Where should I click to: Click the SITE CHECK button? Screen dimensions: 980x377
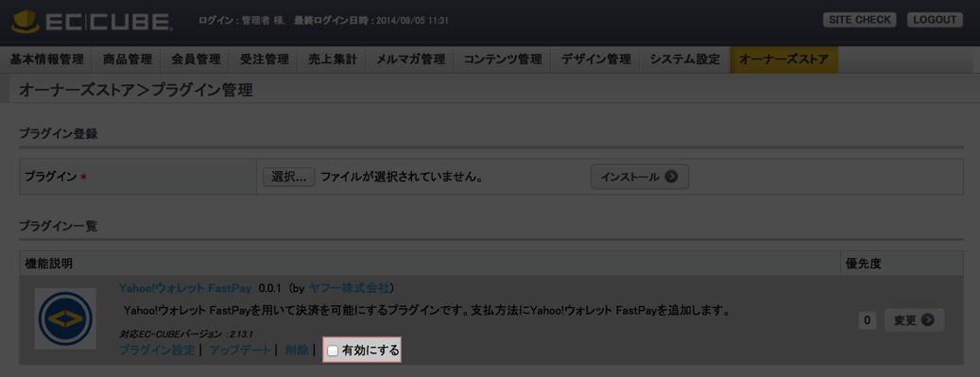pos(859,20)
